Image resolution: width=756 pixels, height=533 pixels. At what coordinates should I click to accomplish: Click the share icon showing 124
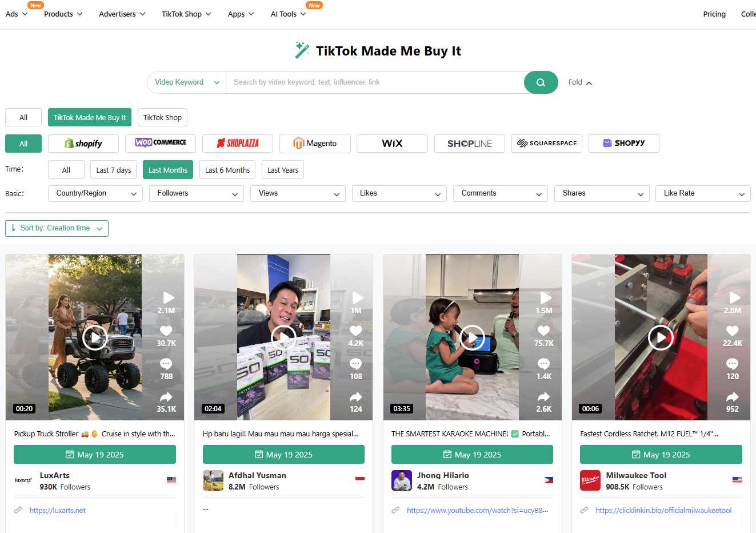click(355, 396)
